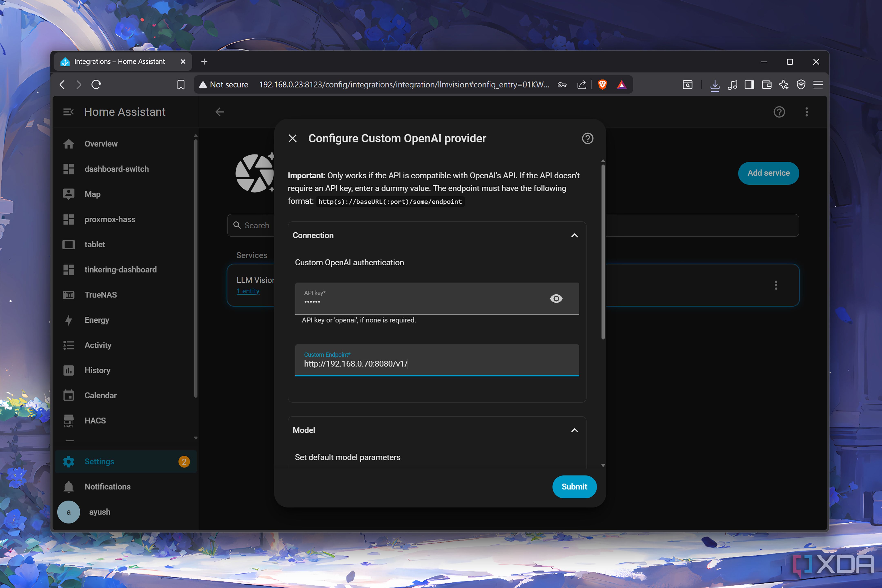Open the Brave Shields lion icon

click(x=602, y=85)
